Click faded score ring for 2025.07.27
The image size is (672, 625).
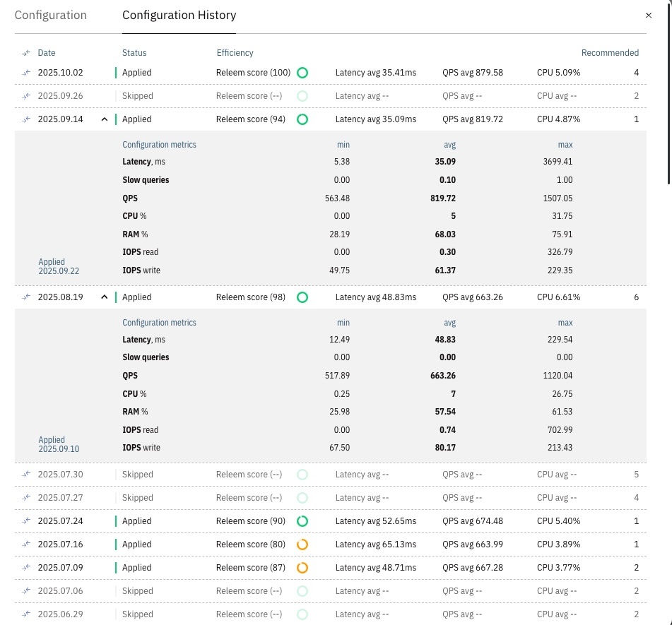point(302,498)
